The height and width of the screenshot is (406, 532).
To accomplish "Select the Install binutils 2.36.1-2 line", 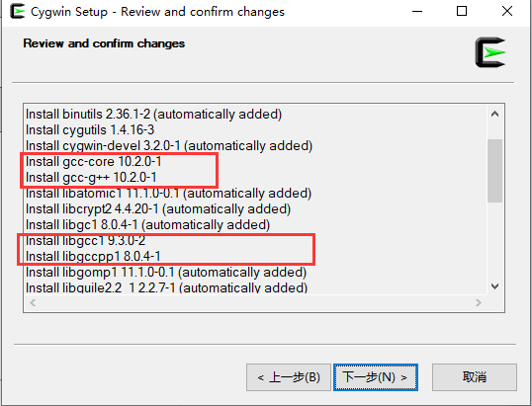I will pyautogui.click(x=153, y=115).
